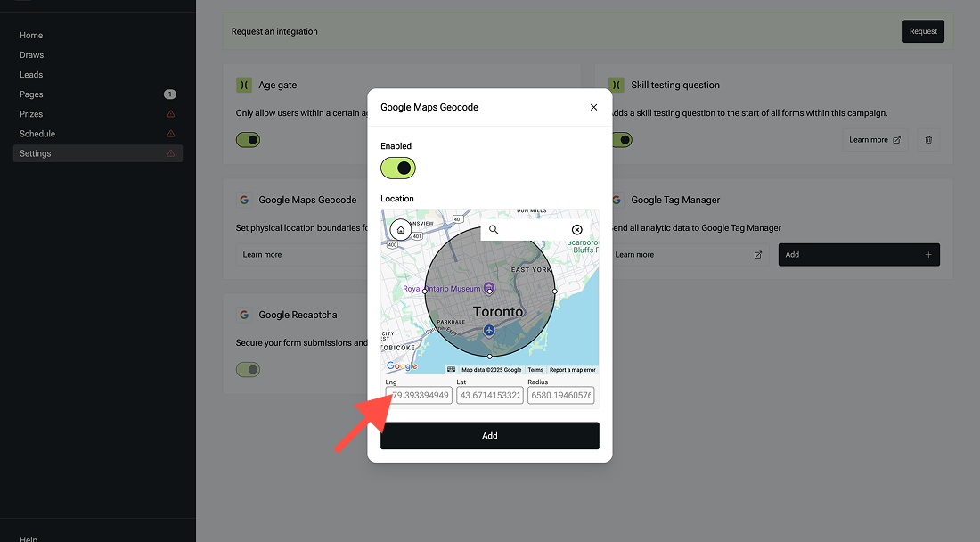The width and height of the screenshot is (980, 542).
Task: Open Learn more for Google Tag Manager
Action: 689,254
